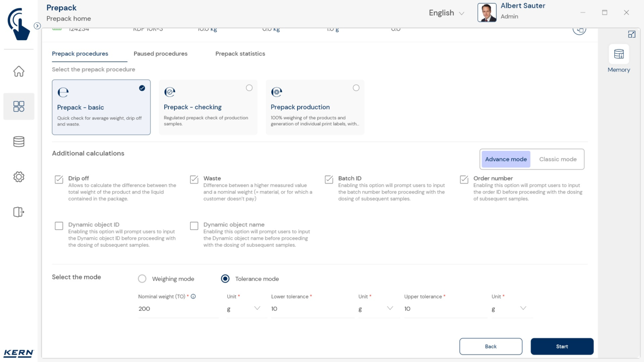The image size is (644, 362).
Task: Switch to the Paused procedures tab
Action: (x=160, y=54)
